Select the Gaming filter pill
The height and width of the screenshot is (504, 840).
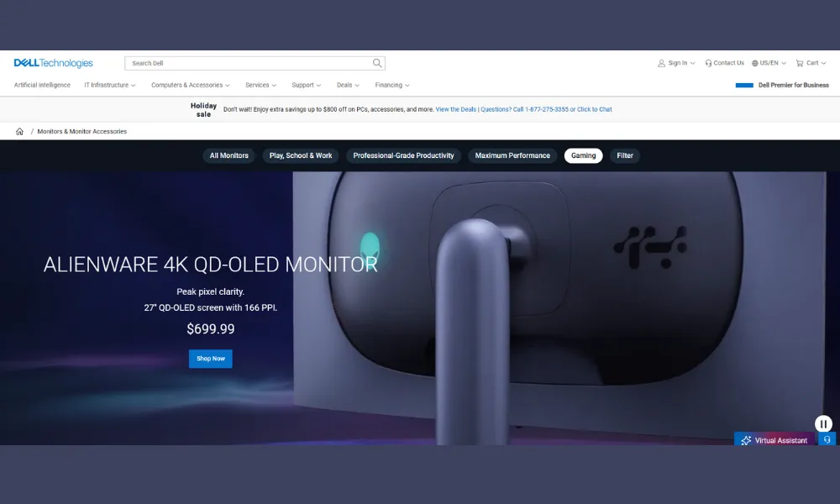(583, 155)
